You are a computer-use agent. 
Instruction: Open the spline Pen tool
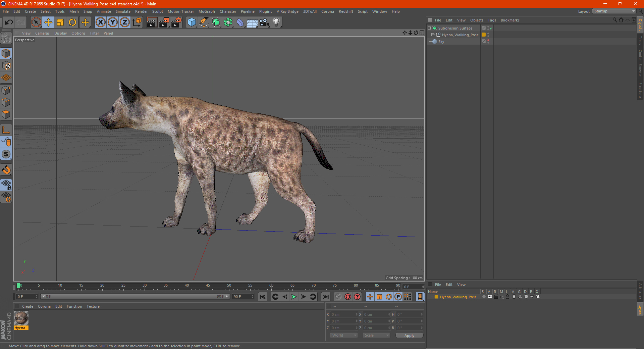[204, 22]
